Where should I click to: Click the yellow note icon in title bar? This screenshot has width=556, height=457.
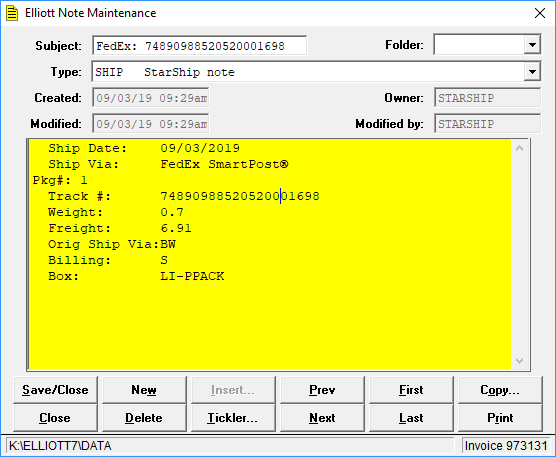tap(12, 13)
